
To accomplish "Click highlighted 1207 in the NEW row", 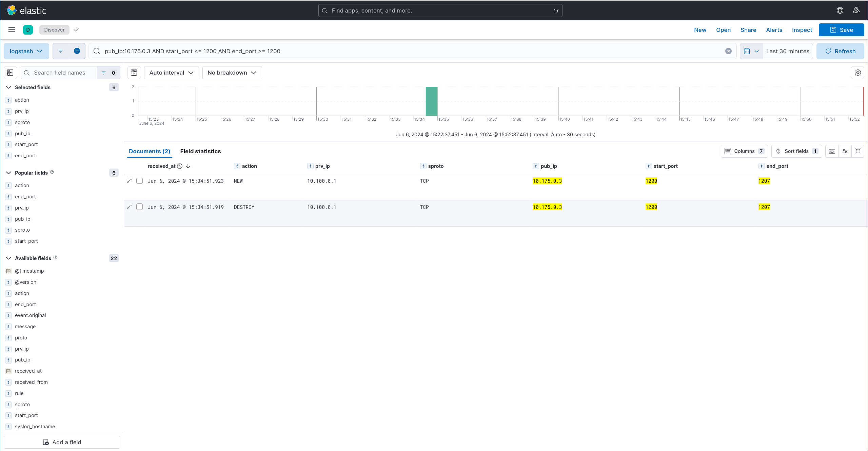I will click(764, 181).
